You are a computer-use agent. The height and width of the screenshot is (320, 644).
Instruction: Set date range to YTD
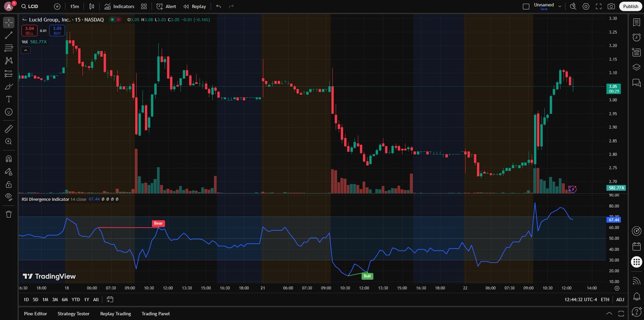point(76,299)
